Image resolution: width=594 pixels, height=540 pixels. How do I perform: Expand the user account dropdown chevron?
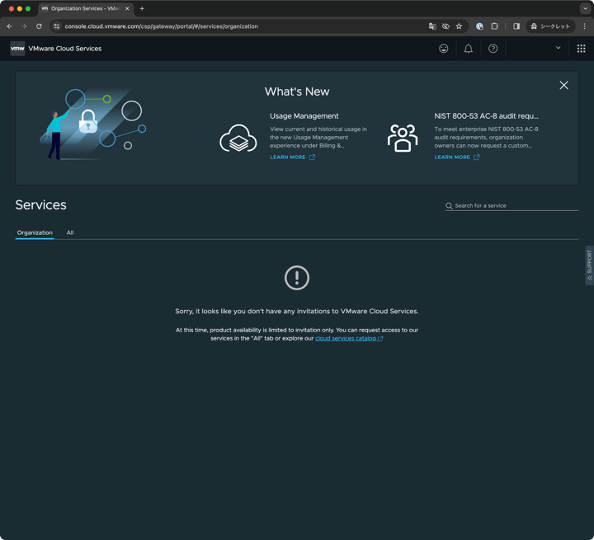click(x=558, y=48)
